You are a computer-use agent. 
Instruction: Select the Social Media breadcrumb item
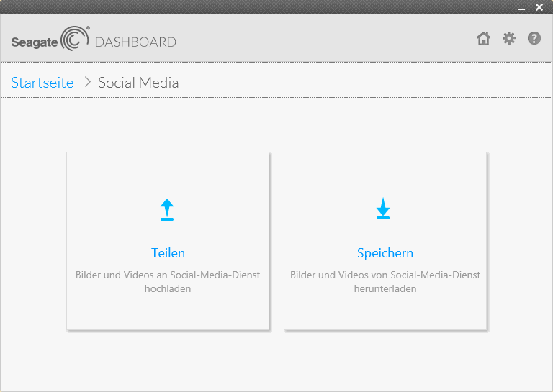(x=138, y=83)
